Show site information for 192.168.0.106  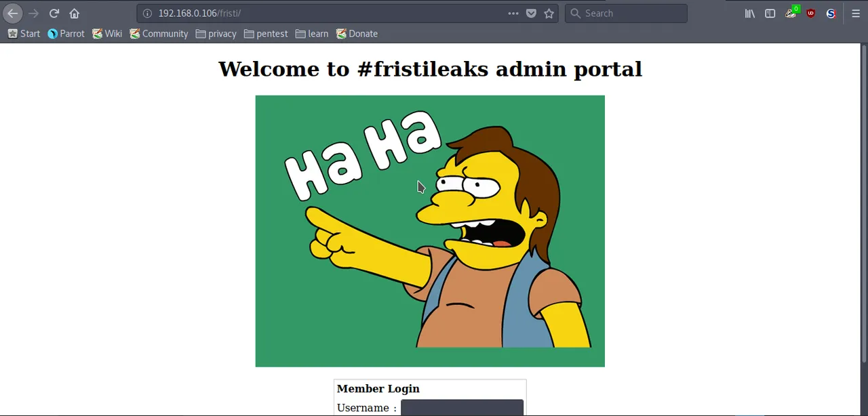[147, 13]
